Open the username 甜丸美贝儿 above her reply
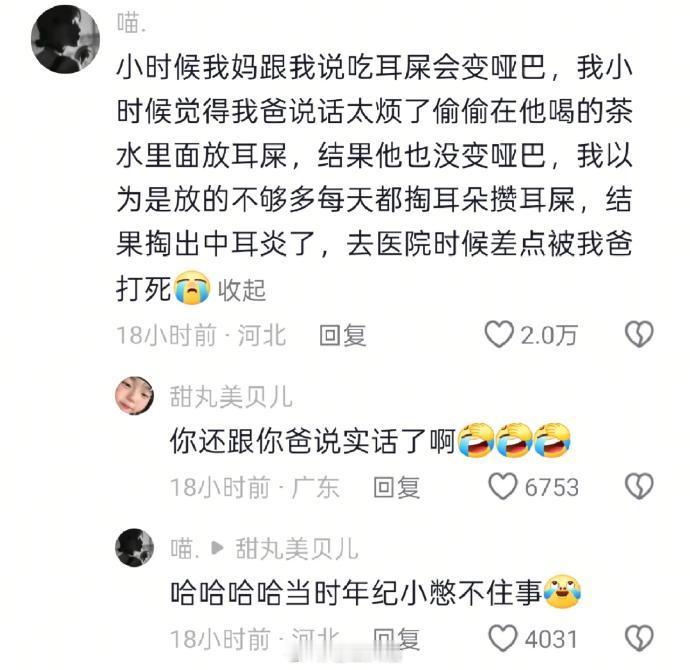690x670 pixels. pos(231,396)
